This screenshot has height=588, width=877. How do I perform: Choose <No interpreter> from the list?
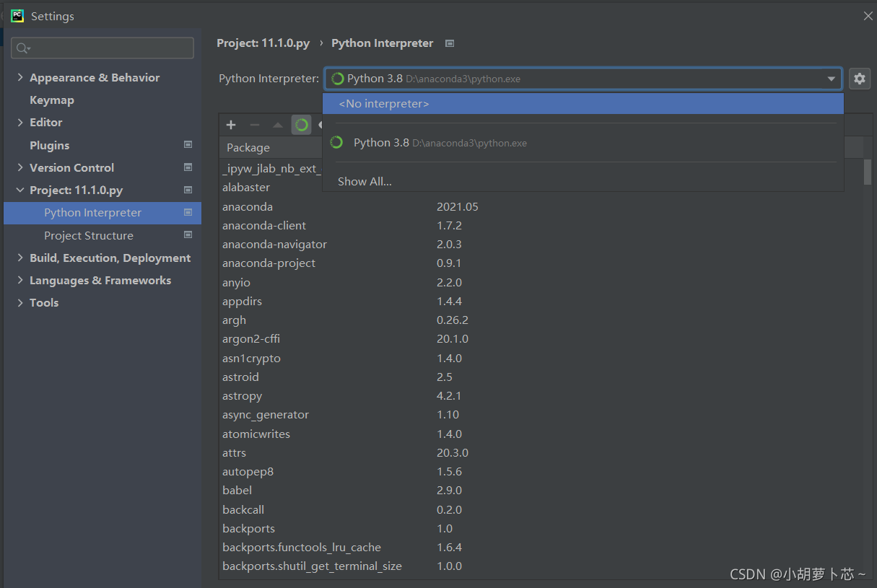583,104
